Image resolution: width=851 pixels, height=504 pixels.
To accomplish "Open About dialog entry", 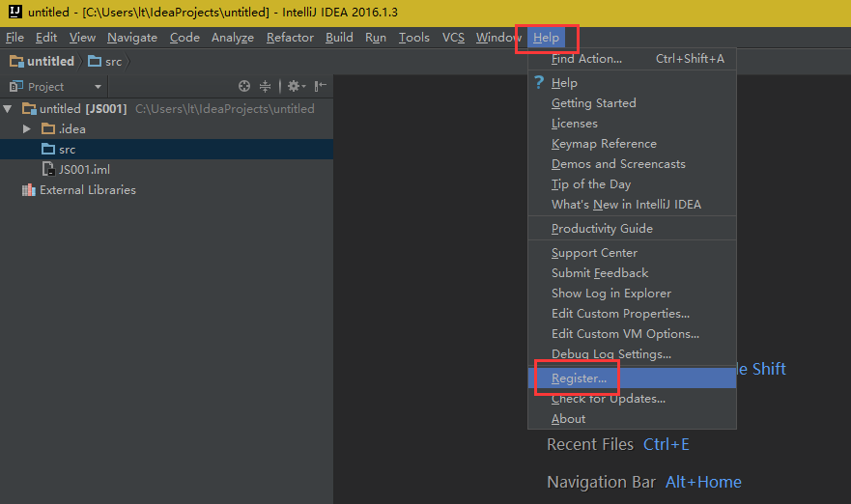I will pos(633,419).
